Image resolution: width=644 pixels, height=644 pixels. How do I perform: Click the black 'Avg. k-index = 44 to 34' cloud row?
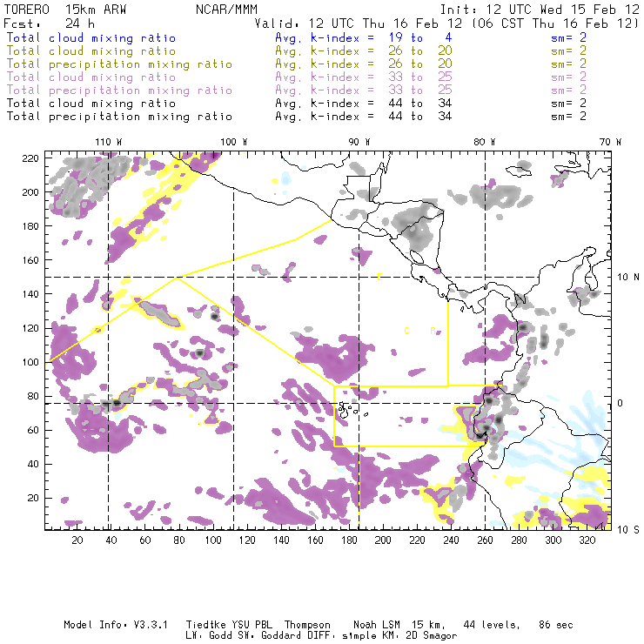click(364, 104)
